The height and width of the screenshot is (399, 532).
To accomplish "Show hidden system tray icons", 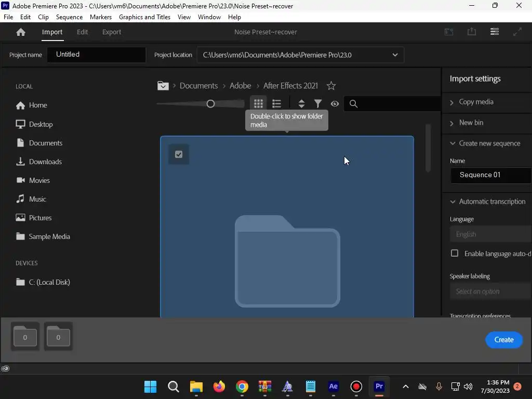I will 405,387.
